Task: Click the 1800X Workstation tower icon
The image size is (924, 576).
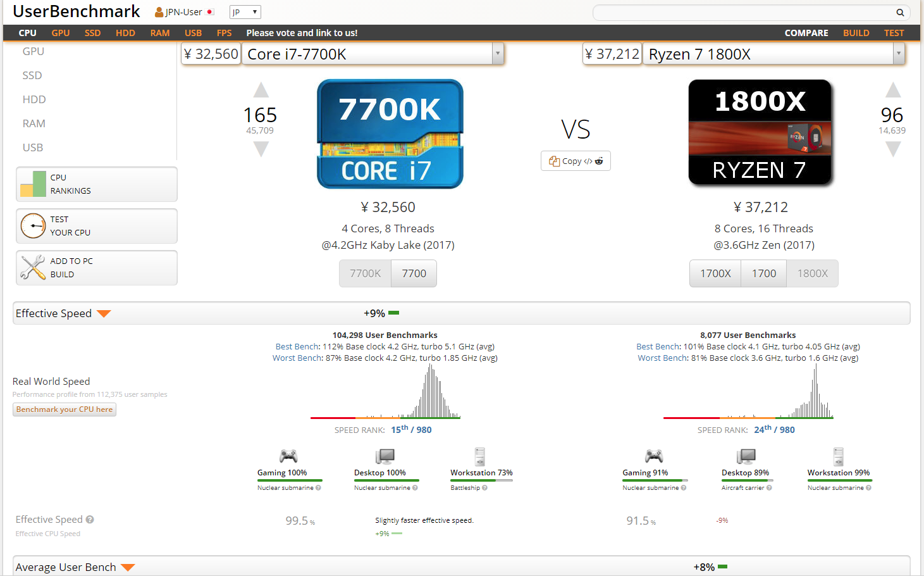Action: click(839, 456)
